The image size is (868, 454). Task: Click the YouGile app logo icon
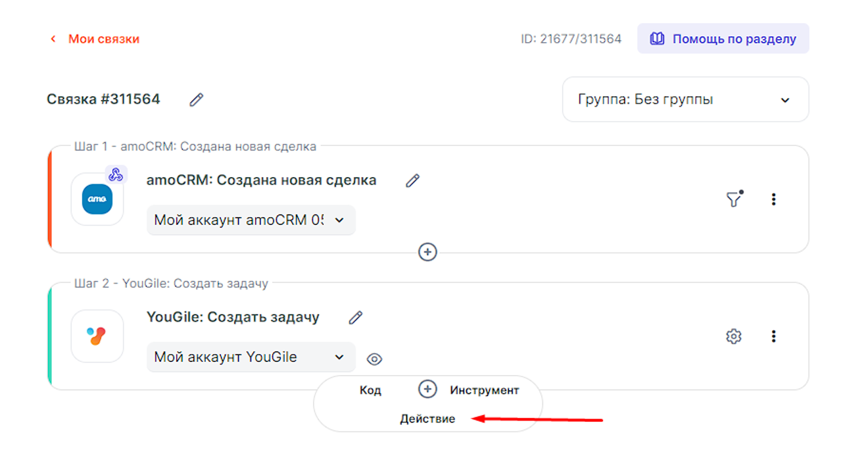pos(97,336)
